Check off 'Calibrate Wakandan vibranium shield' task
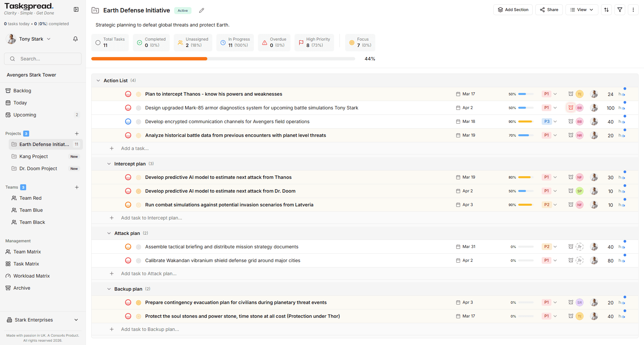Image resolution: width=644 pixels, height=345 pixels. (x=128, y=260)
